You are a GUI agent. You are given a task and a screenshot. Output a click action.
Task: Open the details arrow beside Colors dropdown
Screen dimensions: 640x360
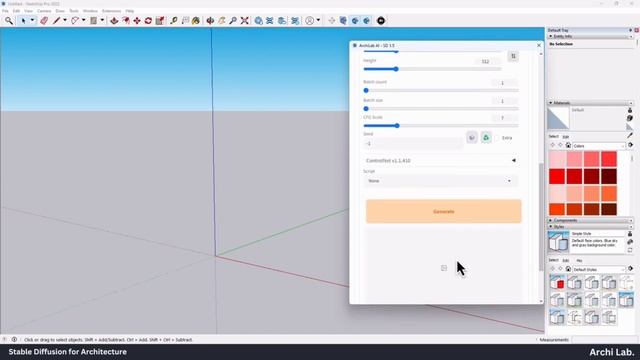click(631, 145)
